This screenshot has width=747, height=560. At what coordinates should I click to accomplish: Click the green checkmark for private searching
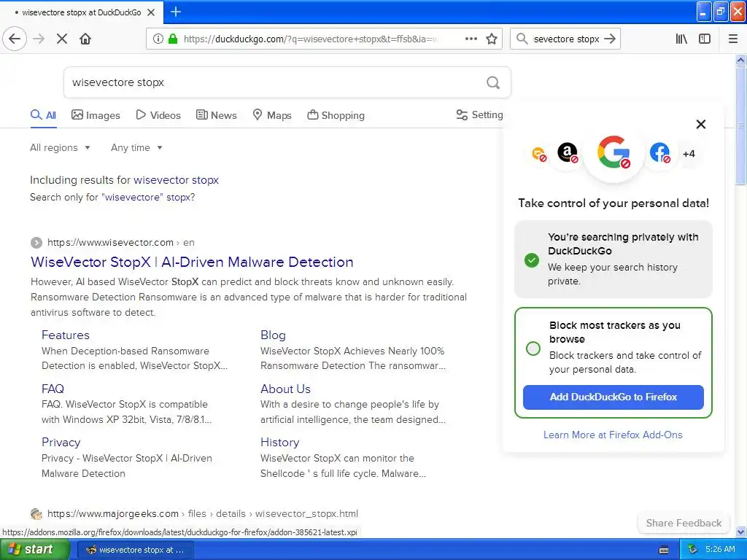pos(532,260)
